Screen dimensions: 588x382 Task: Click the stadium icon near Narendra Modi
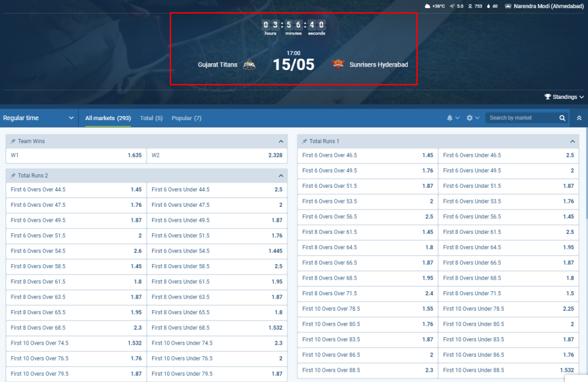[508, 6]
